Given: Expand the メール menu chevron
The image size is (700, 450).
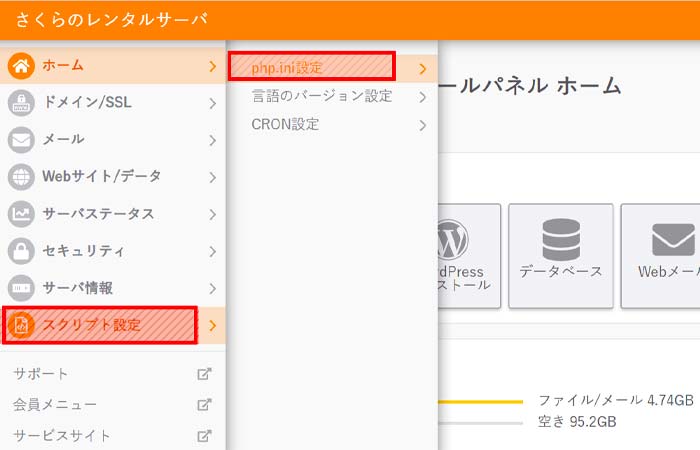Looking at the screenshot, I should coord(212,141).
